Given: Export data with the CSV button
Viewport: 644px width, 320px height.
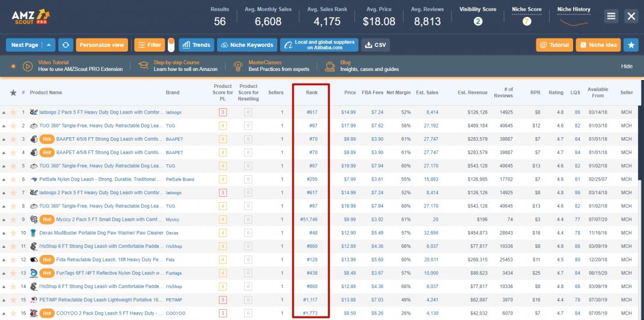Looking at the screenshot, I should tap(375, 45).
